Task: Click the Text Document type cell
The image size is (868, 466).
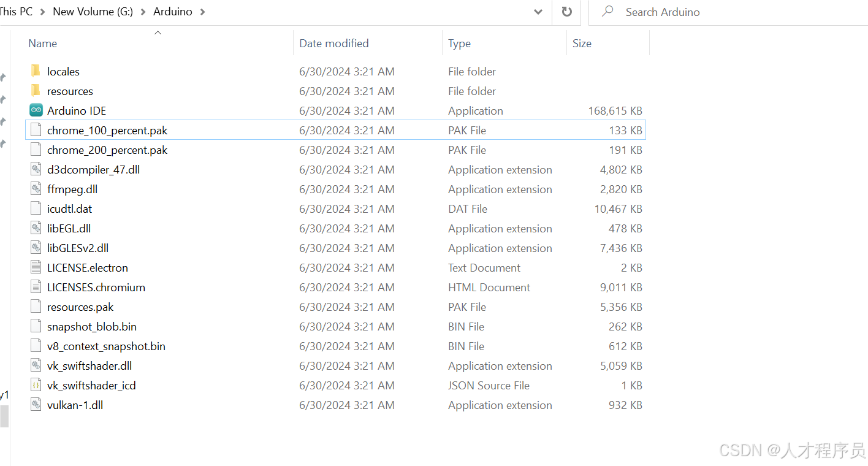Action: click(484, 268)
